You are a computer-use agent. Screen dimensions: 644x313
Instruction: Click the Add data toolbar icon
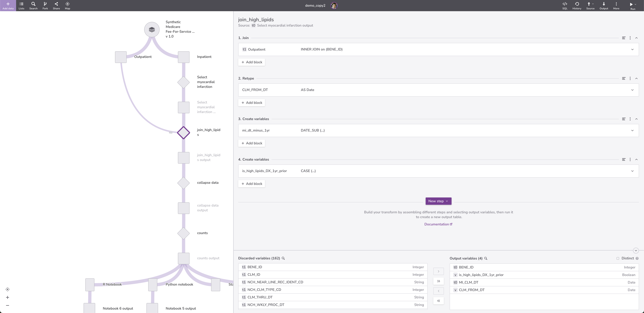[x=8, y=6]
